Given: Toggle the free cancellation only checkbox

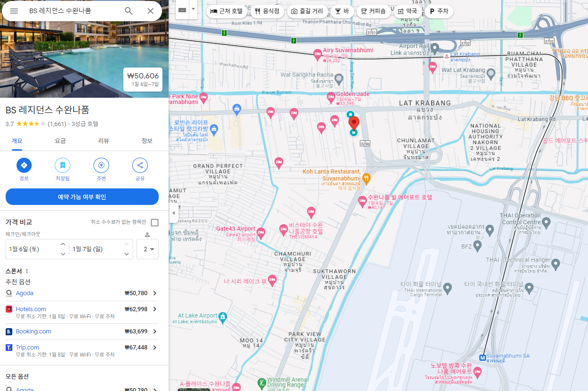Looking at the screenshot, I should [154, 222].
